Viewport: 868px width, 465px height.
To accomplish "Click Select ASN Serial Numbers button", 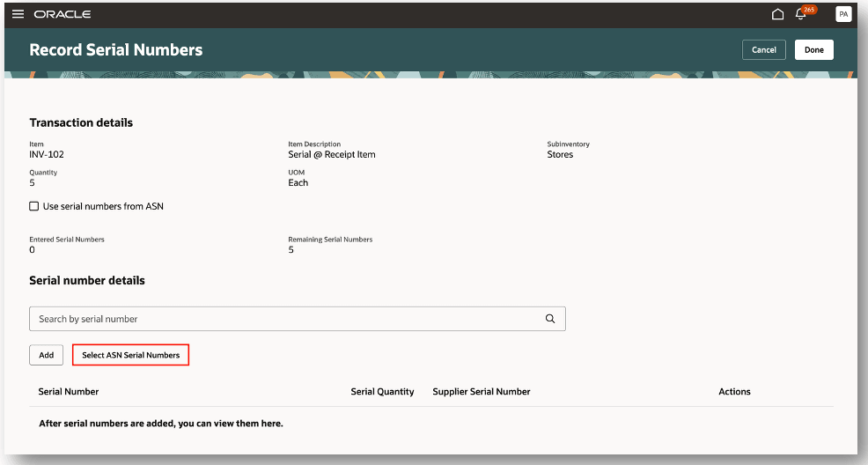I will [130, 355].
